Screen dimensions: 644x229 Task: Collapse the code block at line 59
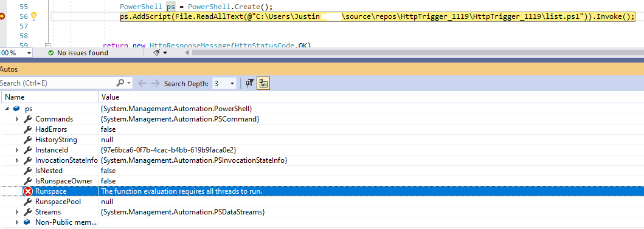click(47, 46)
